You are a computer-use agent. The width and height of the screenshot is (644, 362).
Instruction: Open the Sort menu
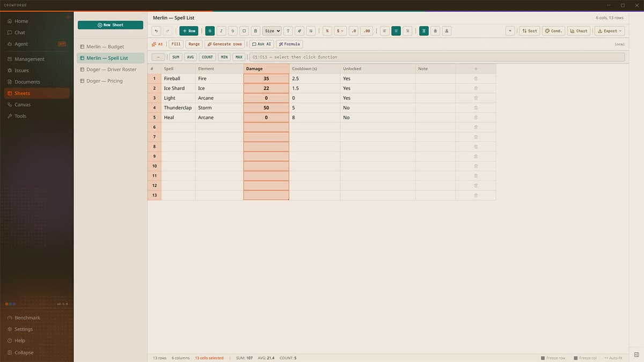[530, 31]
